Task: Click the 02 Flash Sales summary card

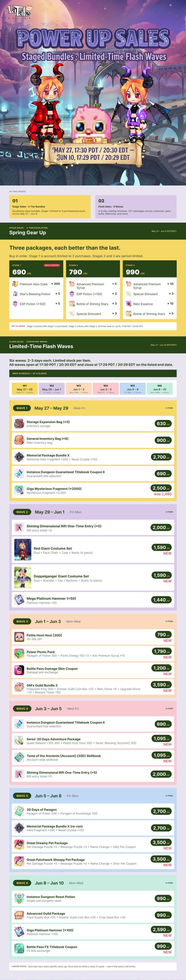Action: (x=136, y=207)
